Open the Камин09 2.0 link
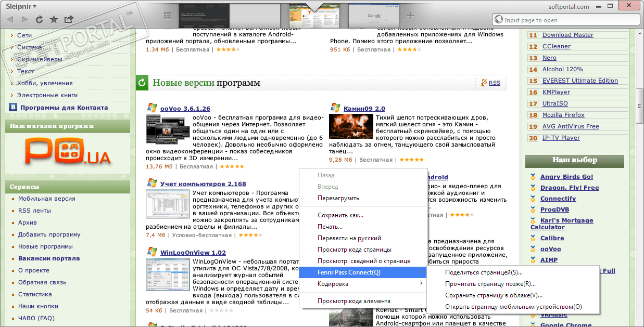This screenshot has height=327, width=644. tap(364, 109)
